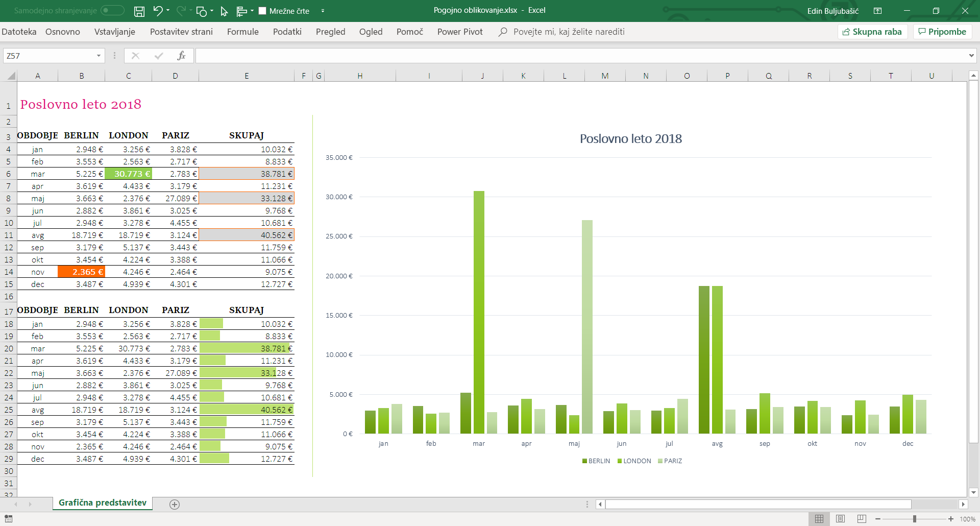
Task: Click the zoom slider handle
Action: point(915,519)
